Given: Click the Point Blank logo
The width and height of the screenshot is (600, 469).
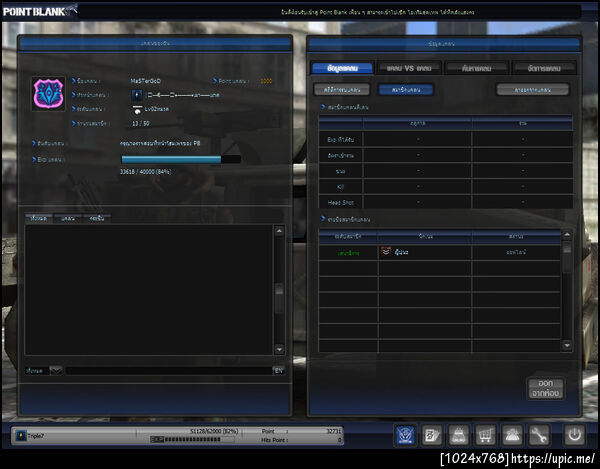Looking at the screenshot, I should [39, 11].
